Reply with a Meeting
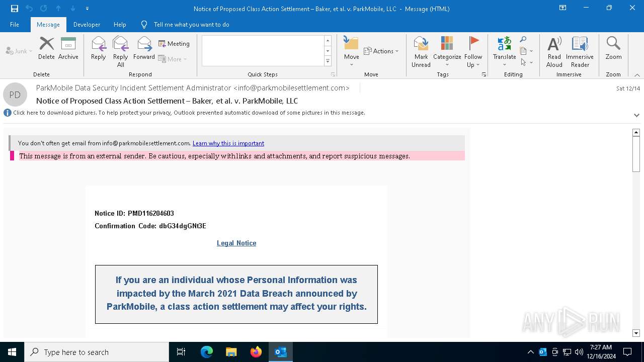Image resolution: width=644 pixels, height=362 pixels. click(x=174, y=44)
